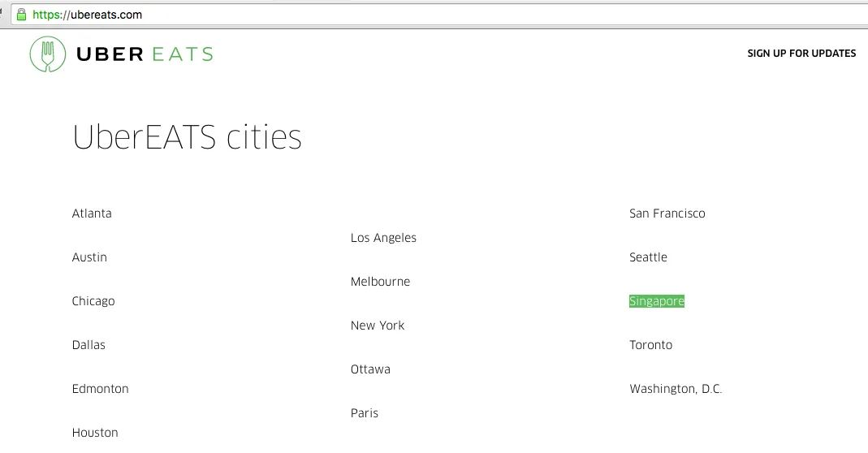Choose Washington, D.C. city link

click(675, 389)
